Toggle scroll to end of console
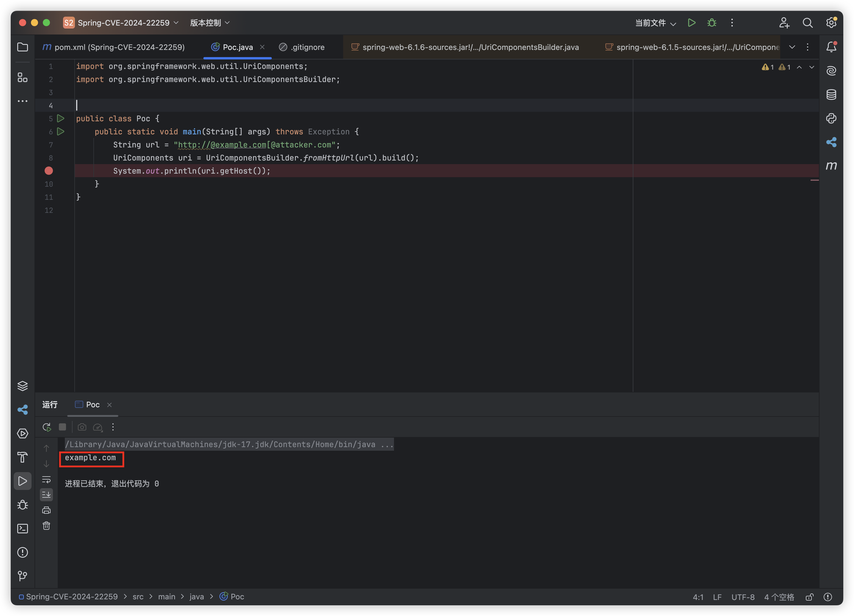The width and height of the screenshot is (854, 616). (x=46, y=495)
